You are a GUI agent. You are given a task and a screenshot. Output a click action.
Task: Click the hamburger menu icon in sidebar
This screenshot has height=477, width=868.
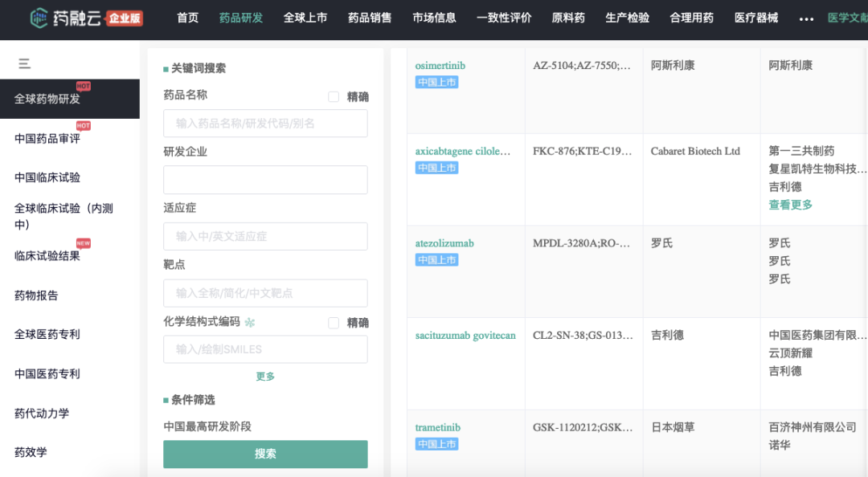(x=24, y=63)
